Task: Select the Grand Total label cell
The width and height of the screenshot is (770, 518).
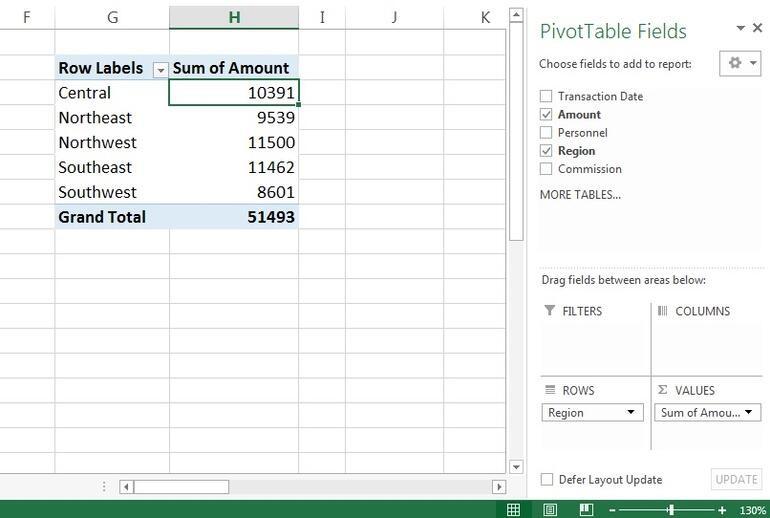Action: [112, 217]
